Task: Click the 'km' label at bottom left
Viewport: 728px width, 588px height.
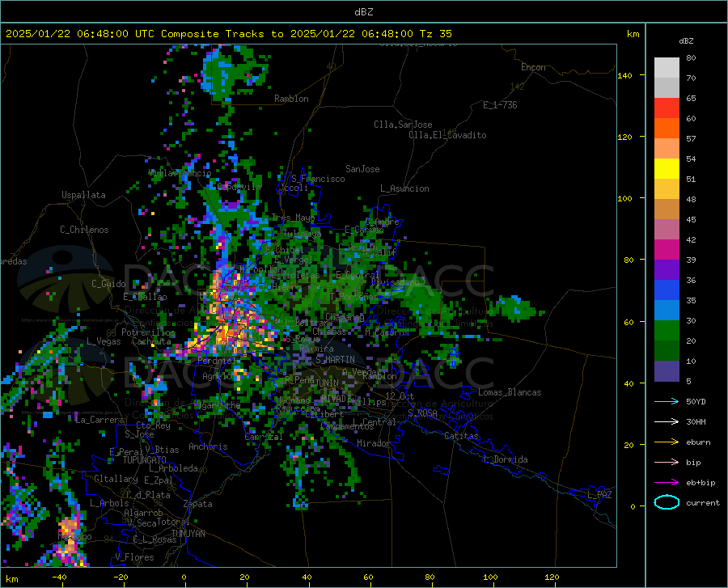Action: click(11, 579)
